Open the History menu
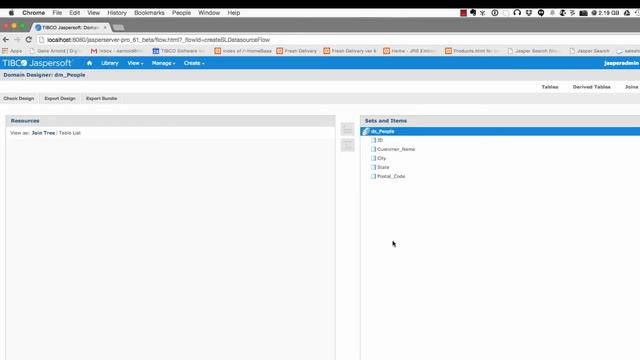The height and width of the screenshot is (360, 640). (117, 13)
